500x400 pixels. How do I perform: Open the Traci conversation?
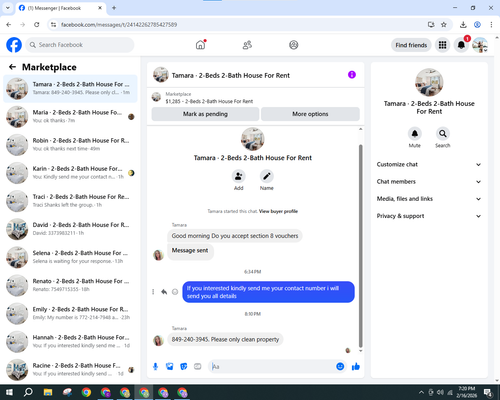coord(70,201)
